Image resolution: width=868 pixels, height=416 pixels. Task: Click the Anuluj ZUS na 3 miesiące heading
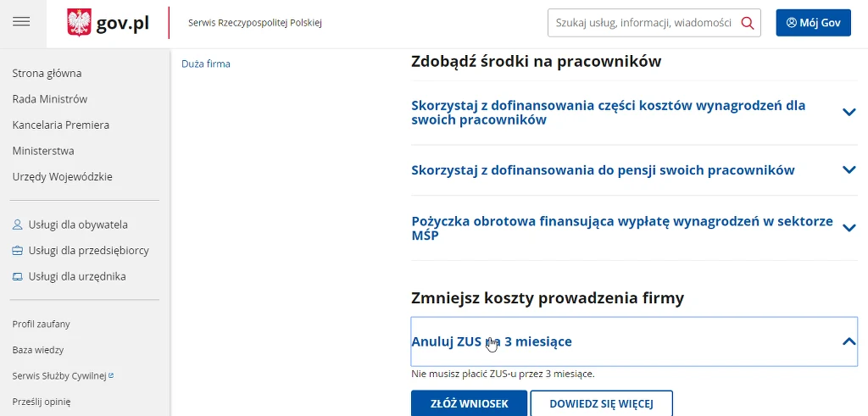(x=492, y=341)
